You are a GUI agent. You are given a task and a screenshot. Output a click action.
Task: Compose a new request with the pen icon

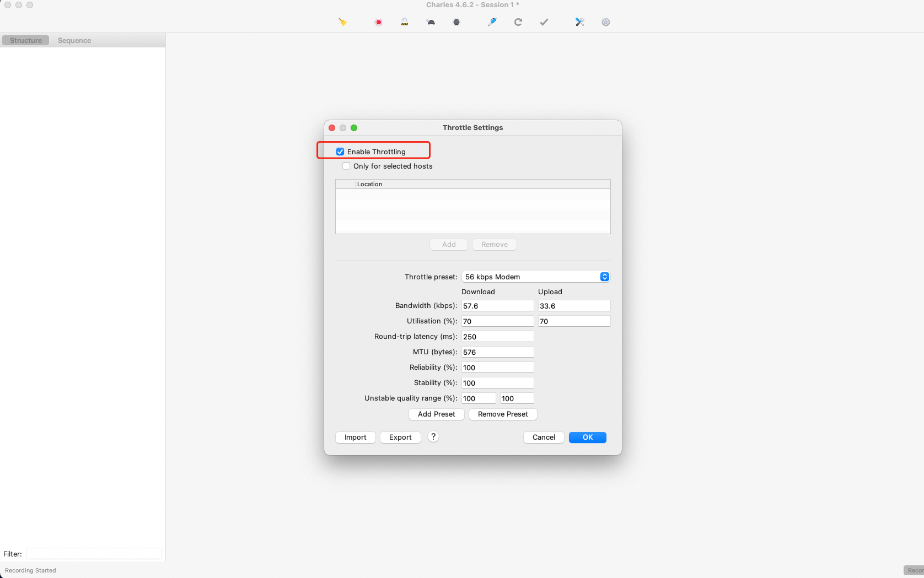492,22
